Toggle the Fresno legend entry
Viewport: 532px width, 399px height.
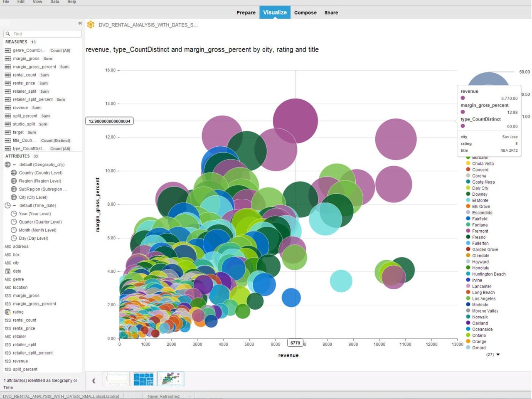(479, 237)
